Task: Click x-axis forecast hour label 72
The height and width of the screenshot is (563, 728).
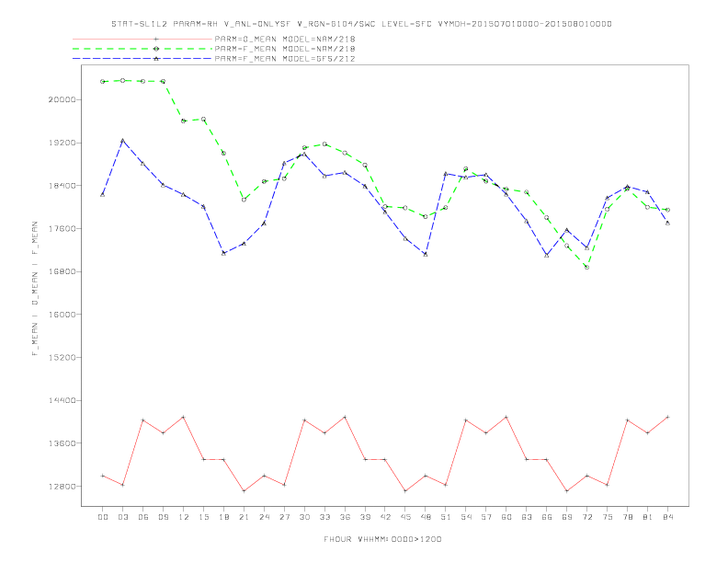Action: [x=586, y=517]
